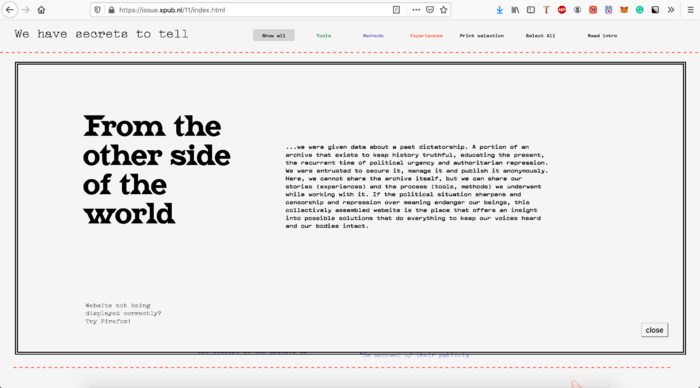The width and height of the screenshot is (700, 388).
Task: Click the intro paragraph starting '...we were given data'
Action: coord(417,186)
